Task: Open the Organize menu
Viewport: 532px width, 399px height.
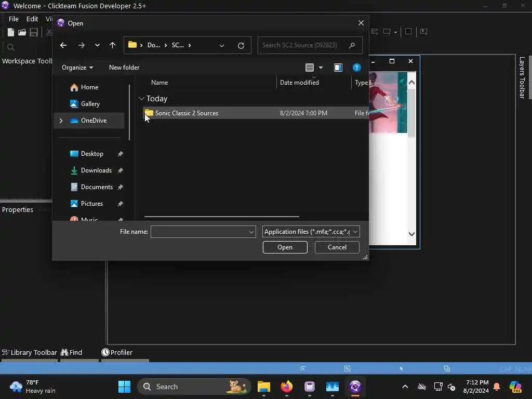Action: pos(77,68)
